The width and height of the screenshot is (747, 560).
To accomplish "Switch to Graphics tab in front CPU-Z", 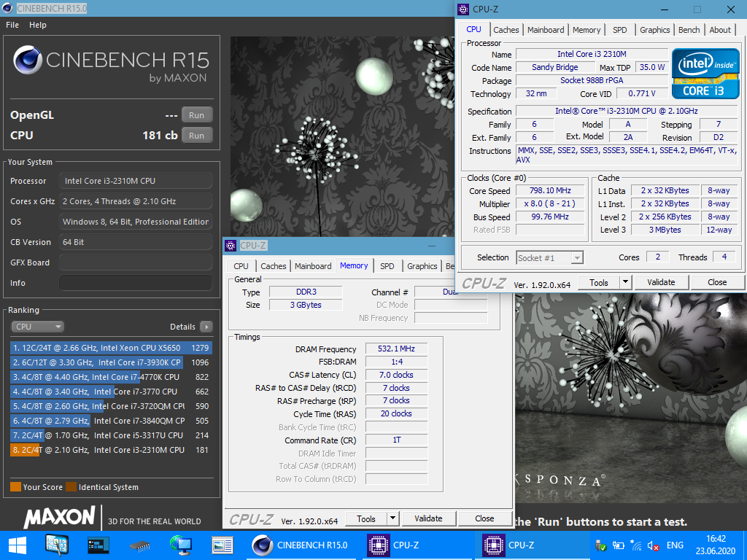I will [654, 29].
